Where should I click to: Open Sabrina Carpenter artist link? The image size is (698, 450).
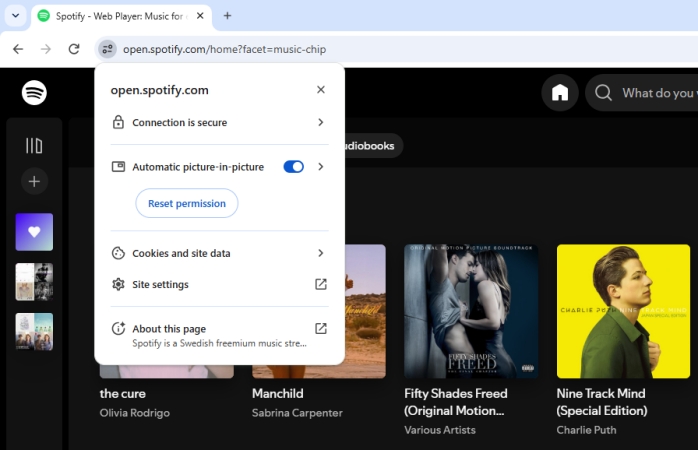pyautogui.click(x=297, y=413)
